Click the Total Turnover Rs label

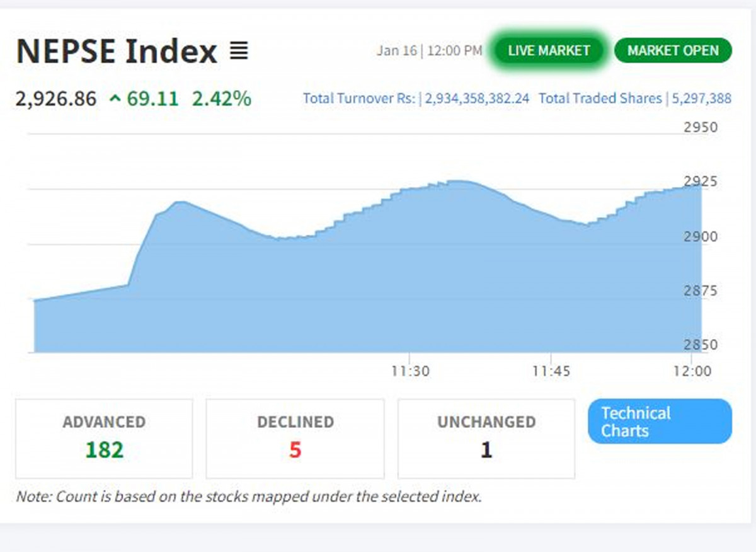(x=359, y=98)
